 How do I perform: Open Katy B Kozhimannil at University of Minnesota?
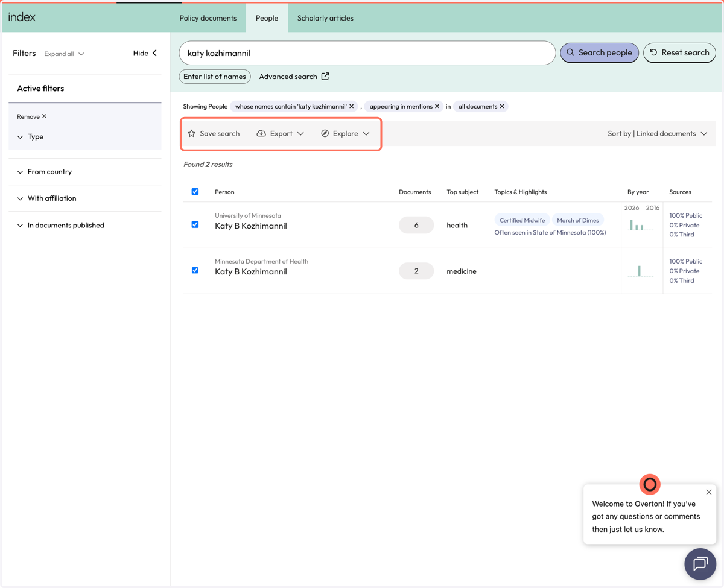pos(251,226)
